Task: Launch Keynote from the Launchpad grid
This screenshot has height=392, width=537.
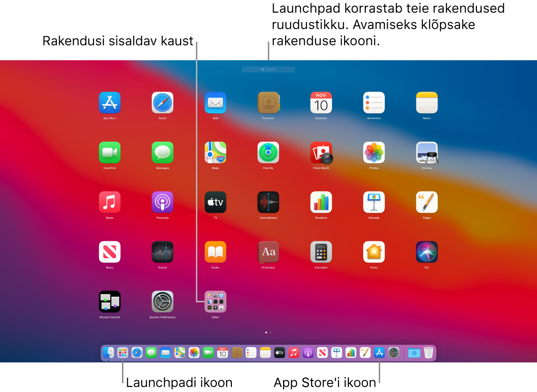Action: [x=374, y=202]
